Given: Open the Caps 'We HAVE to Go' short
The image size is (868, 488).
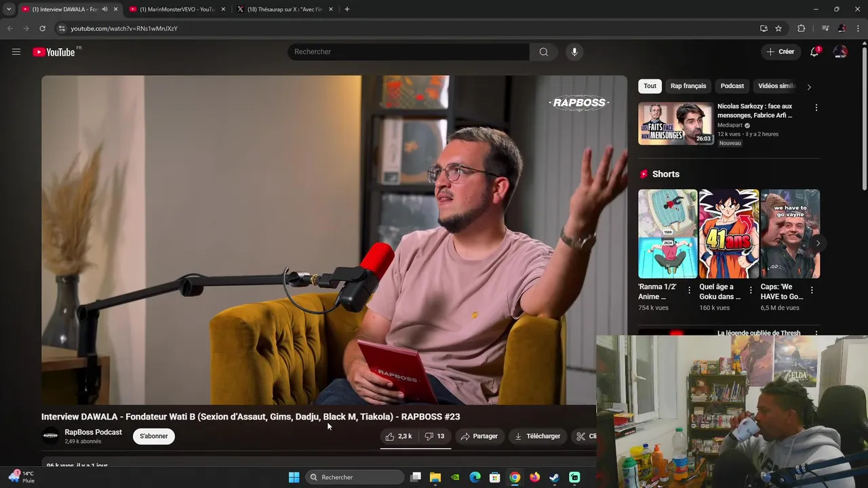Looking at the screenshot, I should click(790, 234).
